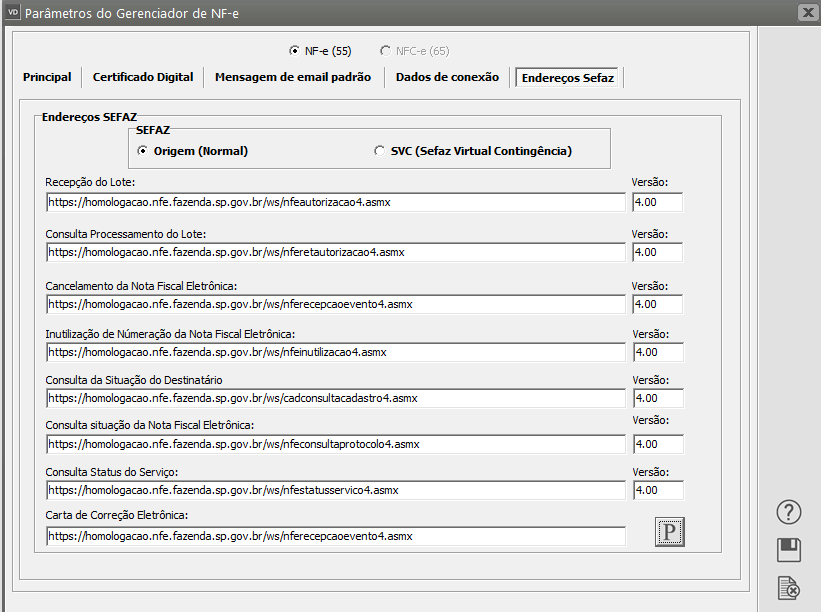The width and height of the screenshot is (821, 612).
Task: Click the Recepção do Lote URL field
Action: click(x=335, y=202)
